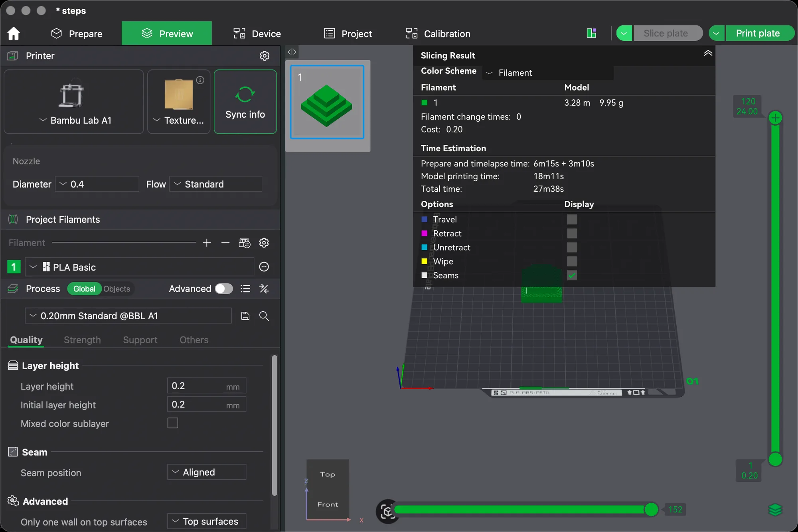Switch to the Device tab
Image resolution: width=798 pixels, height=532 pixels.
[257, 34]
